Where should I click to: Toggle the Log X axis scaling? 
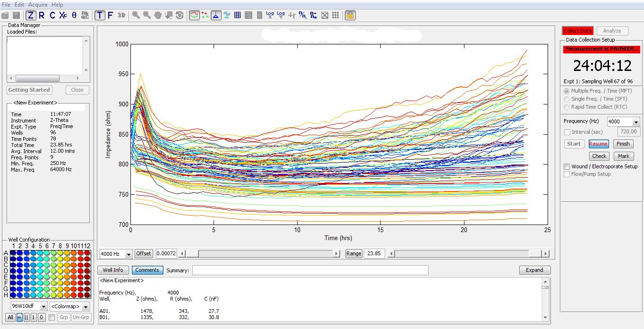tap(270, 15)
